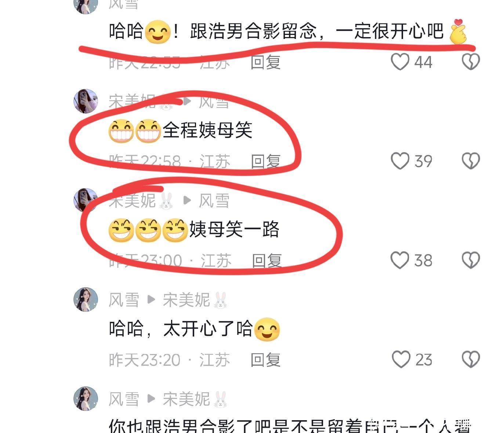Screen dimensions: 504x433
Task: Dislike the 全程姨母笑 comment
Action: pyautogui.click(x=471, y=161)
